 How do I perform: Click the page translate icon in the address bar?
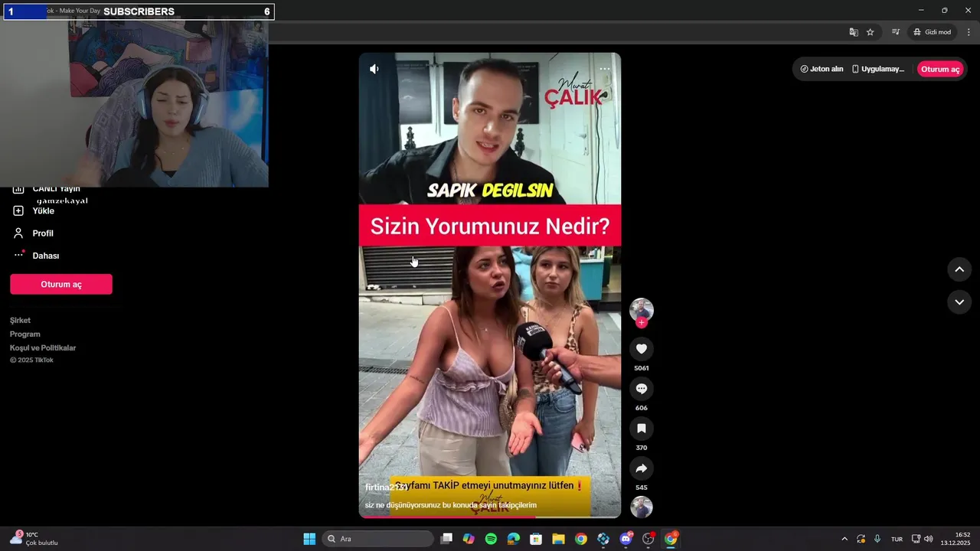point(854,32)
